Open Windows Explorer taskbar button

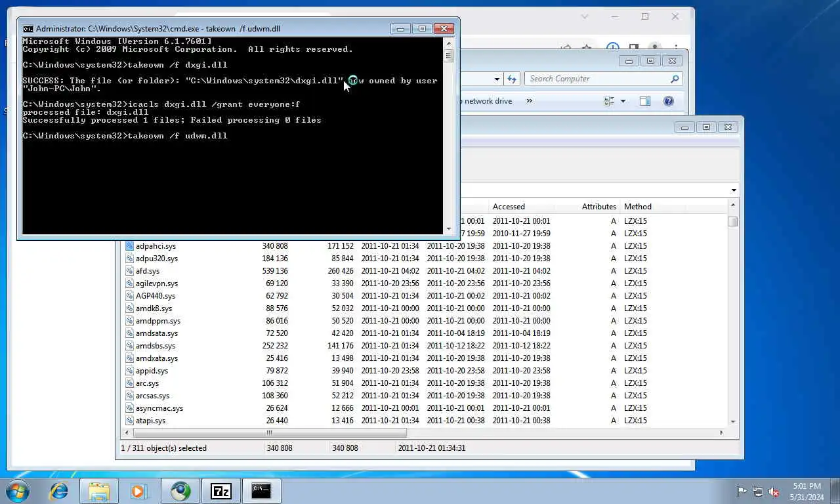[x=99, y=490]
